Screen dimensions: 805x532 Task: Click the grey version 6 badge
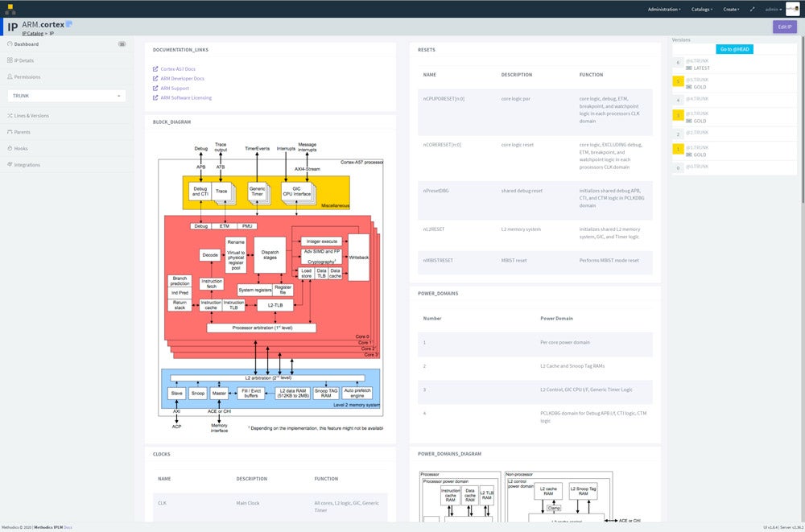678,63
